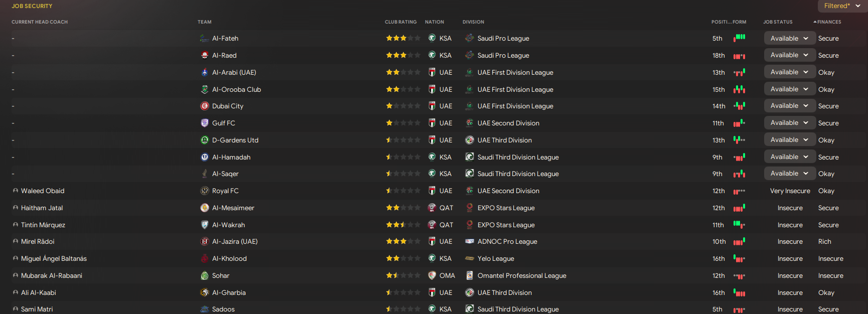Click Al-Orooba Club's form indicator bars
868x314 pixels.
[x=739, y=89]
